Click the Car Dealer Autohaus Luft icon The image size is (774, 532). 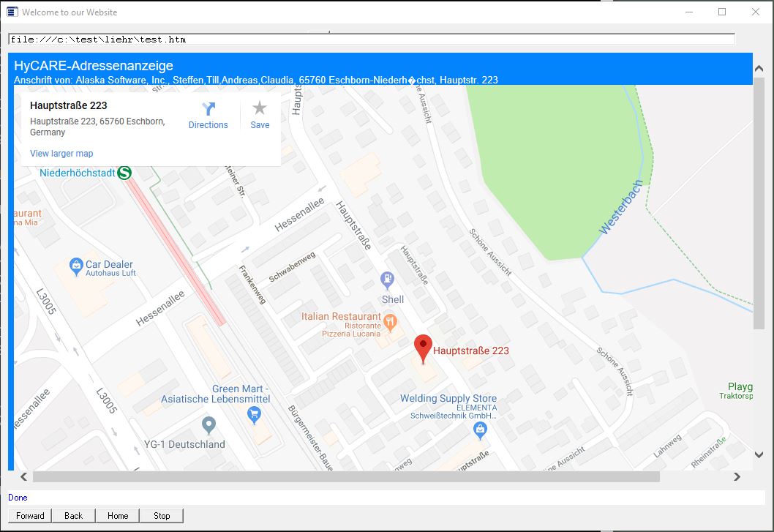[x=75, y=264]
